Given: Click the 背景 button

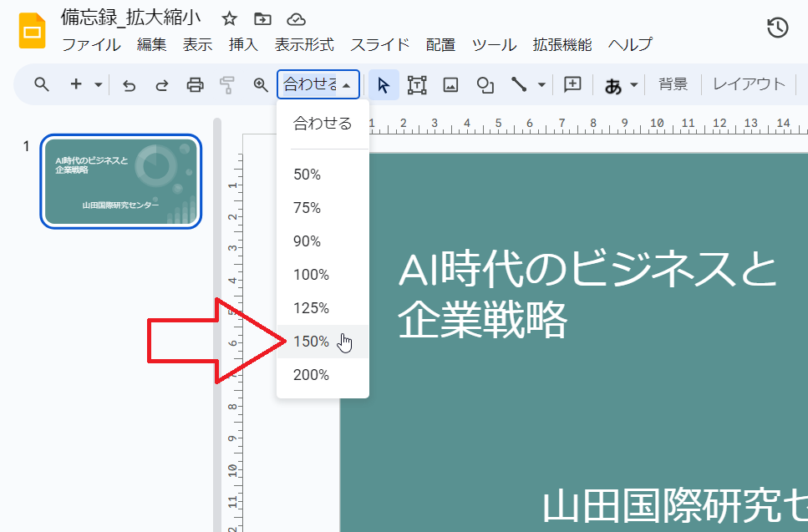Looking at the screenshot, I should 673,84.
